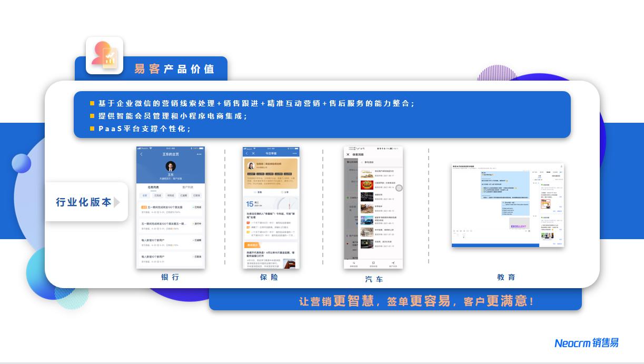Open the task row marked 进行中
This screenshot has height=364, width=644.
pos(171,226)
